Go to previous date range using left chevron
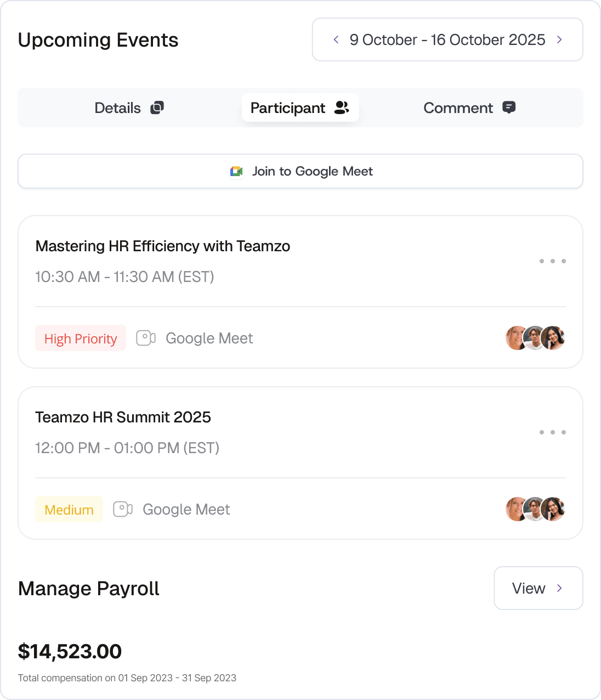The width and height of the screenshot is (601, 700). point(336,39)
